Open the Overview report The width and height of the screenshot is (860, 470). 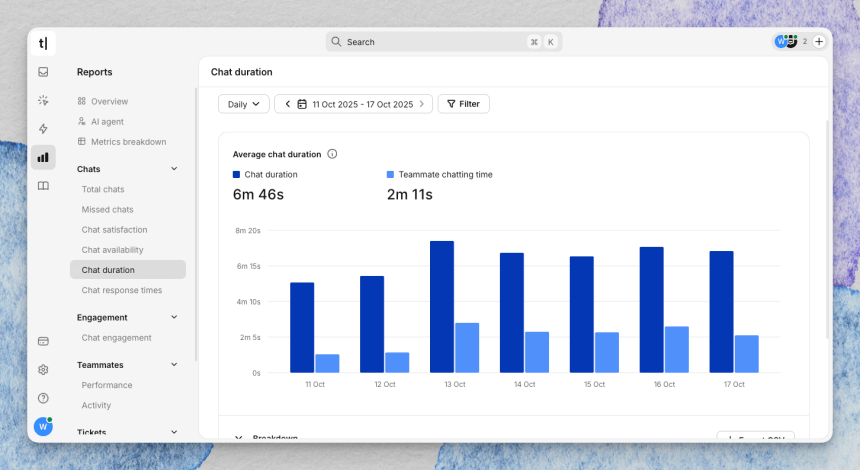click(x=109, y=101)
